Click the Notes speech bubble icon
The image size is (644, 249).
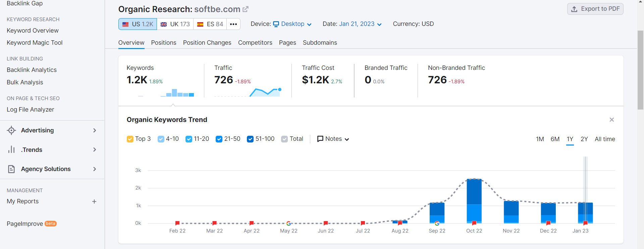click(320, 139)
